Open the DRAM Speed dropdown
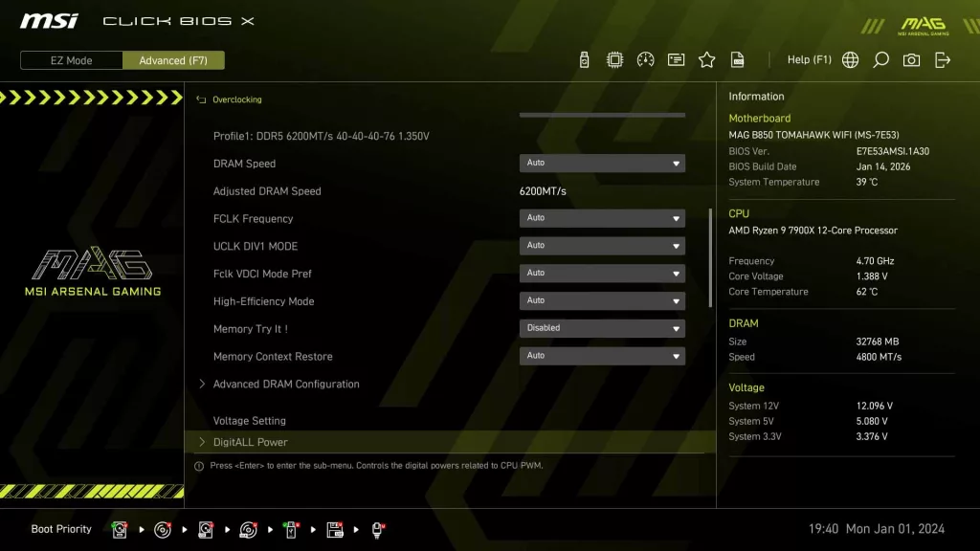 [601, 163]
